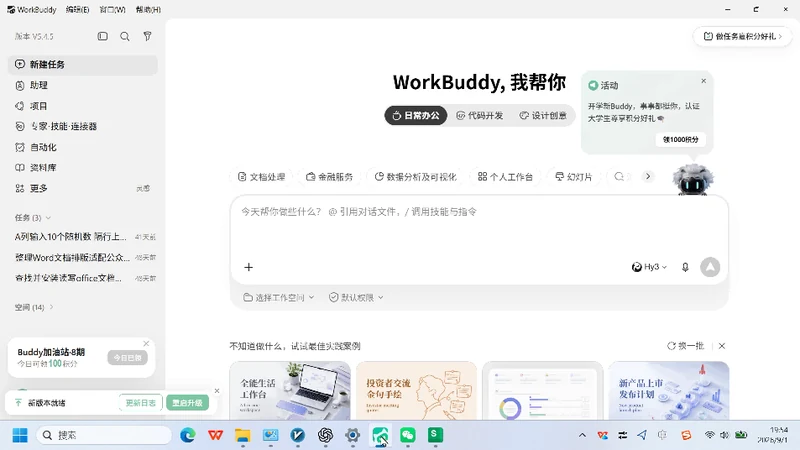Switch to 设计创意 tab
This screenshot has width=800, height=450.
pyautogui.click(x=543, y=116)
